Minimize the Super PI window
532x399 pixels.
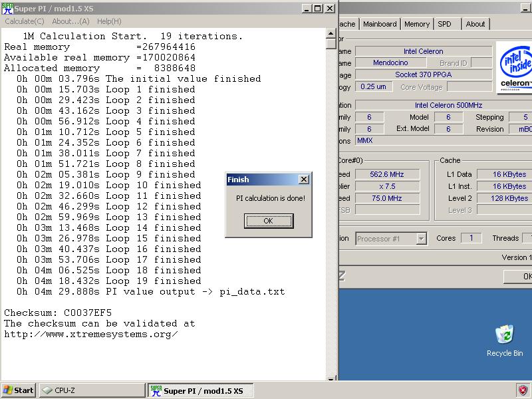click(x=307, y=9)
